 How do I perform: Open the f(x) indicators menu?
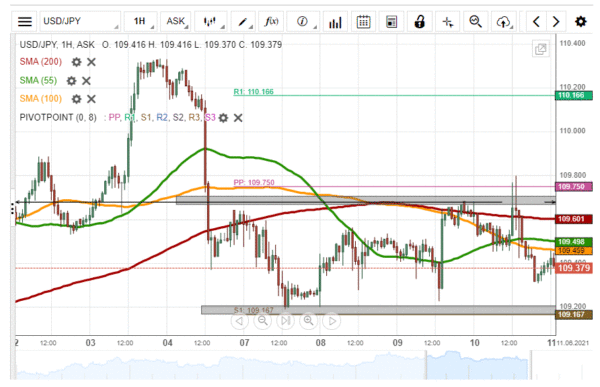coord(271,21)
